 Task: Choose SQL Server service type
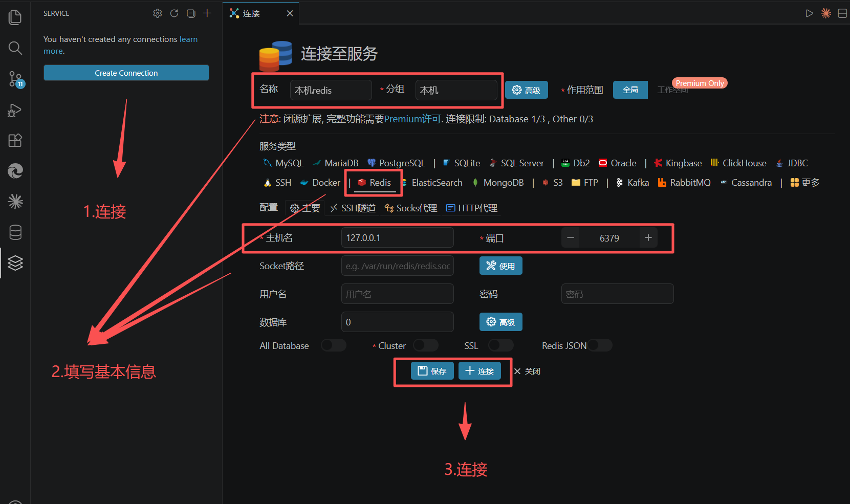tap(516, 163)
